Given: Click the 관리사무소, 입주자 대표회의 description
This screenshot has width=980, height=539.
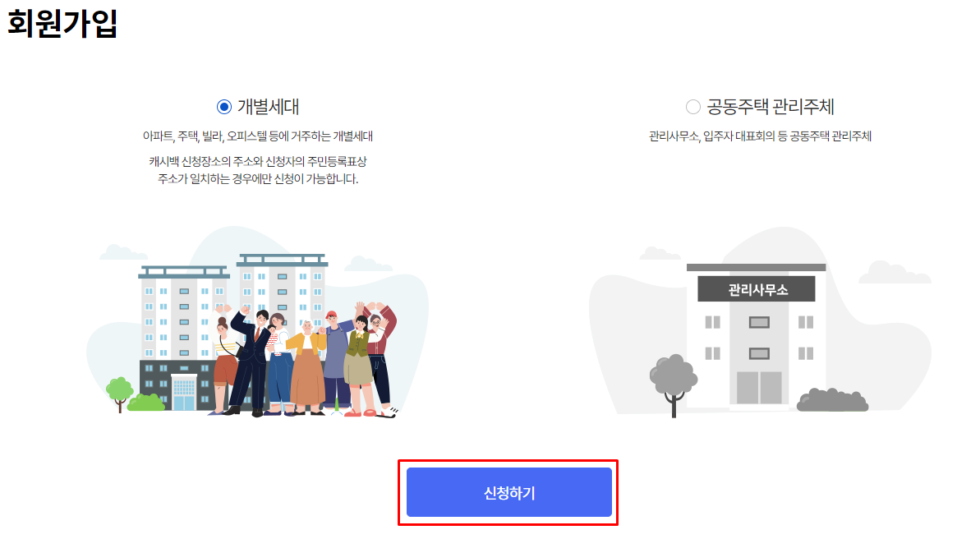Looking at the screenshot, I should click(760, 136).
